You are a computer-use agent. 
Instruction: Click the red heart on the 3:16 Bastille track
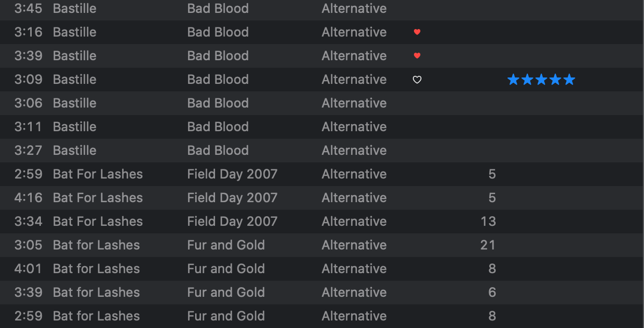point(417,32)
